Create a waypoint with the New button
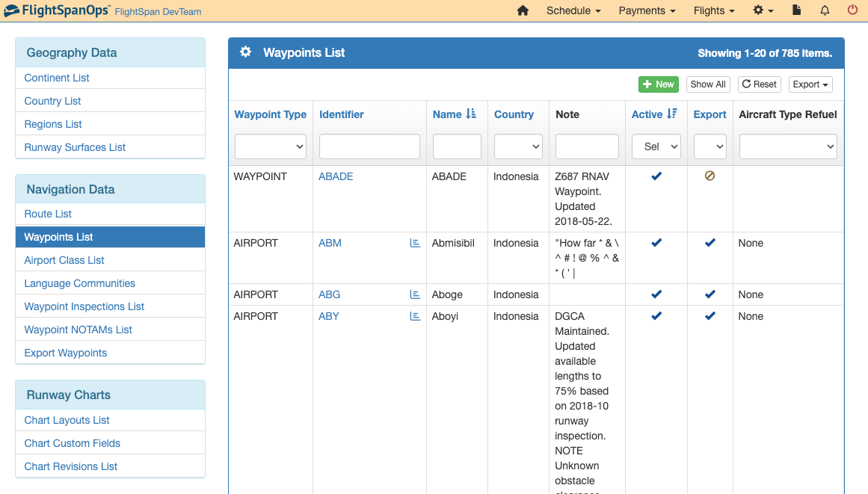868x494 pixels. click(658, 84)
